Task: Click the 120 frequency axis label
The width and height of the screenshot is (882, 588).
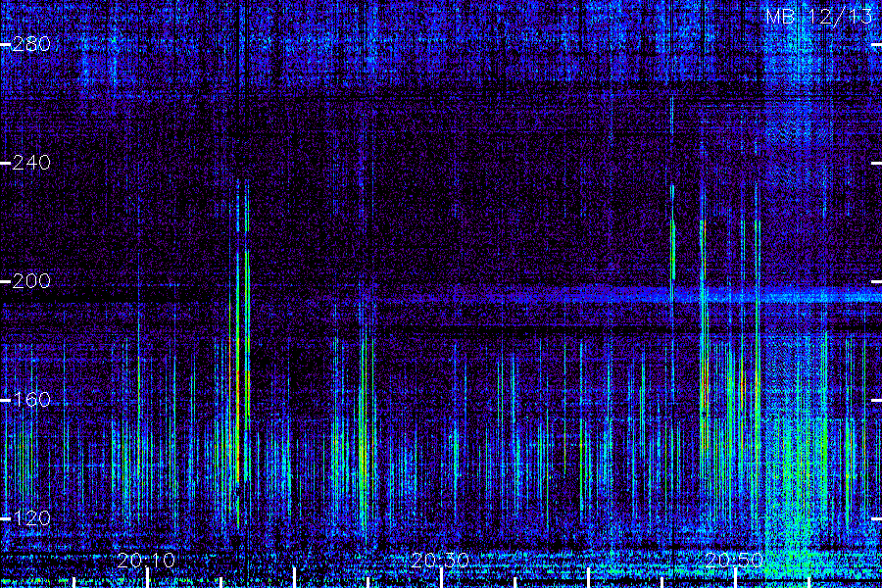Action: (31, 517)
